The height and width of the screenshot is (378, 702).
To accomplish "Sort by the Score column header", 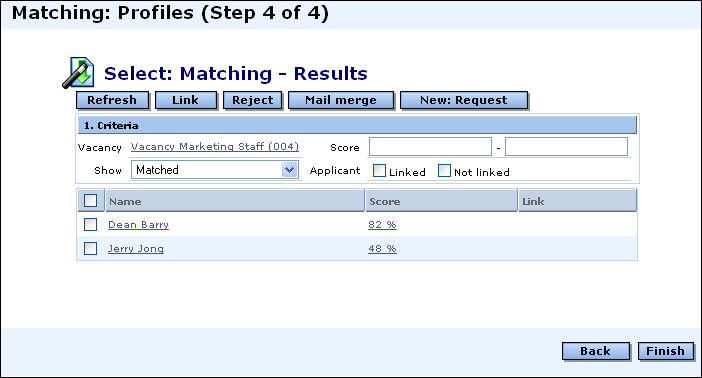I will pos(441,201).
